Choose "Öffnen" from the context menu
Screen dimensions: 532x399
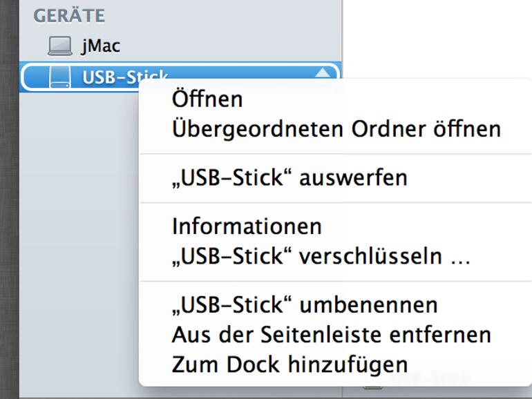[207, 99]
